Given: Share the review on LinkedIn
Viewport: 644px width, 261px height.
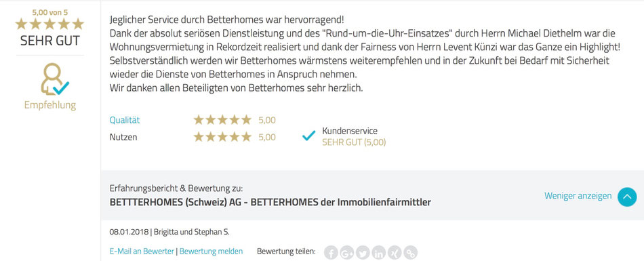Looking at the screenshot, I should click(x=379, y=252).
